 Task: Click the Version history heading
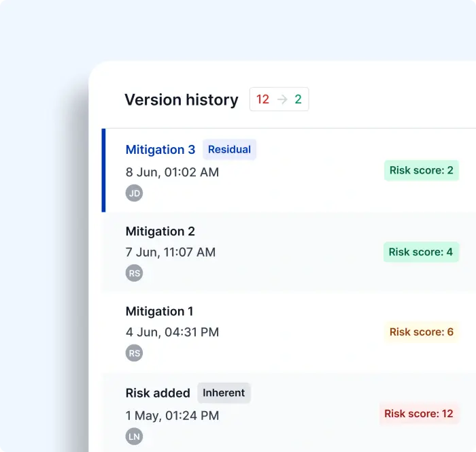click(x=182, y=100)
